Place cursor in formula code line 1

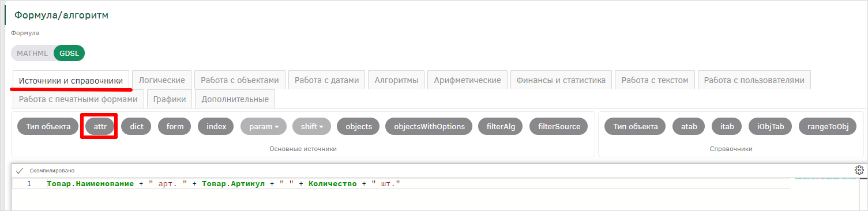418,184
